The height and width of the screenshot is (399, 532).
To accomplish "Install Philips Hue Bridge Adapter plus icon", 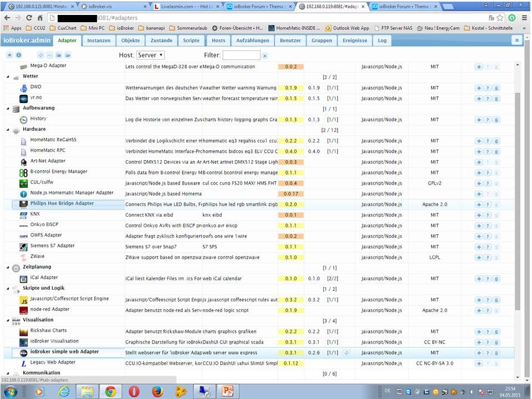I will (479, 204).
